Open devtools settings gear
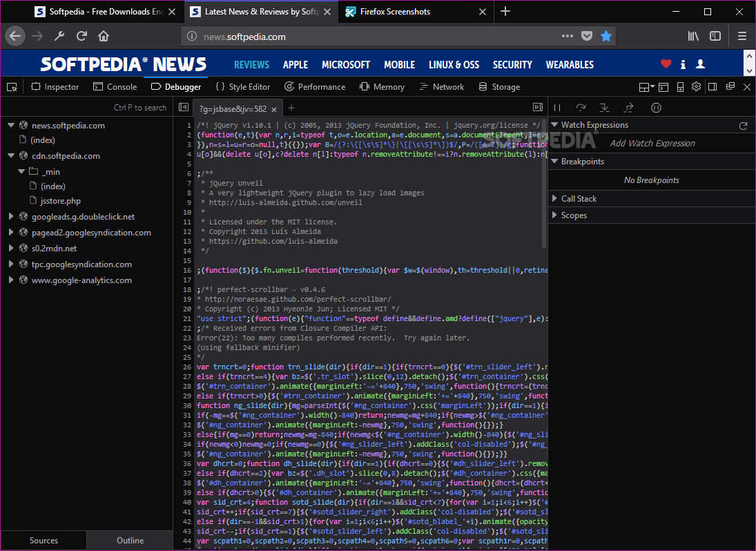Image resolution: width=756 pixels, height=551 pixels. [x=696, y=87]
